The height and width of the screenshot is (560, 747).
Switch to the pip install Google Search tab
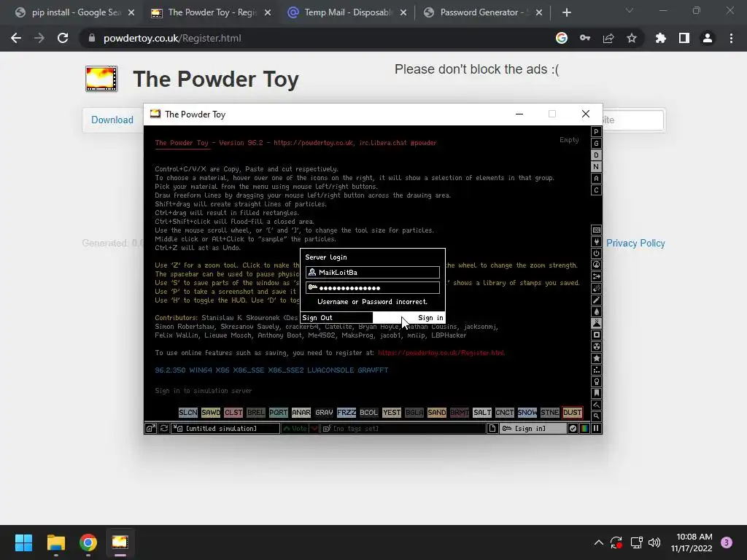click(75, 12)
